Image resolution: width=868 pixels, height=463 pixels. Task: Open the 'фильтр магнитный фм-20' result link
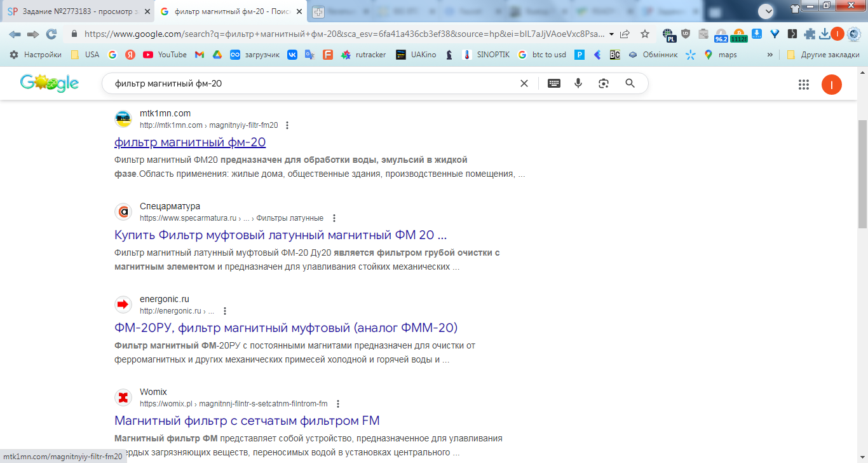[190, 142]
